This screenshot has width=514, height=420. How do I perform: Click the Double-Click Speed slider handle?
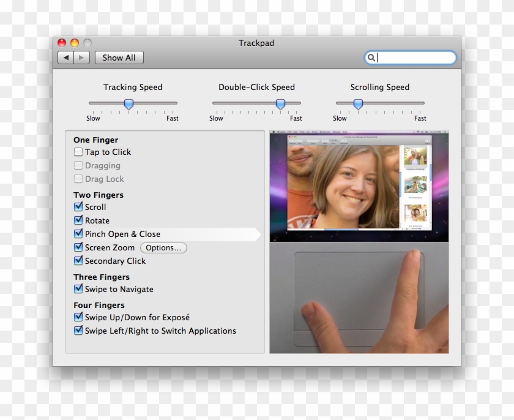point(280,104)
